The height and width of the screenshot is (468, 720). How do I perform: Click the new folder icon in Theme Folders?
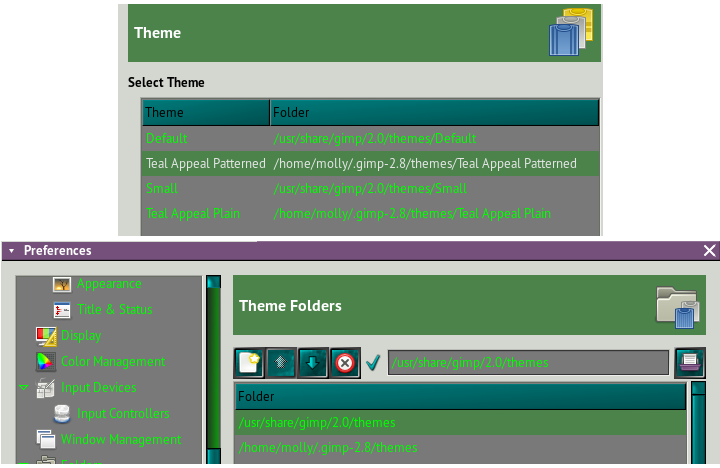pos(249,363)
